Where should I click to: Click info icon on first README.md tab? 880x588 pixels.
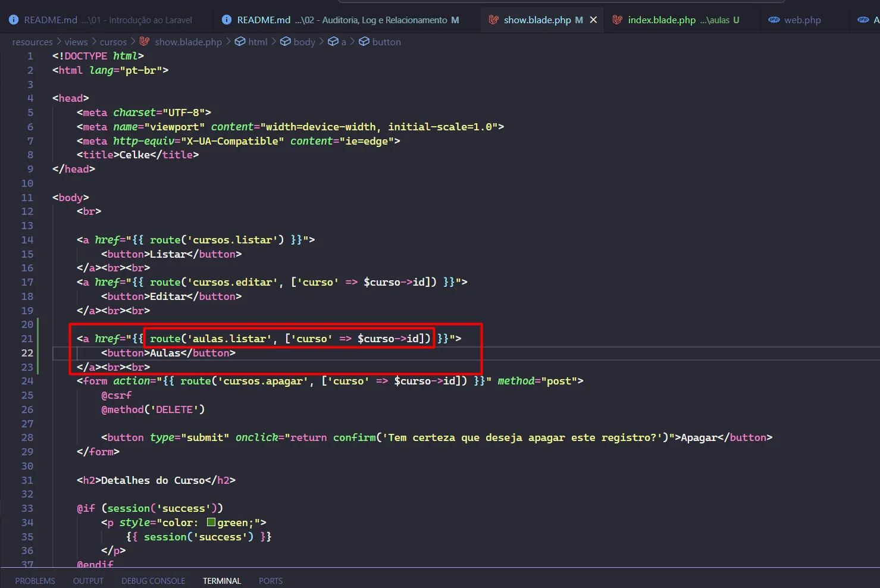[x=14, y=20]
